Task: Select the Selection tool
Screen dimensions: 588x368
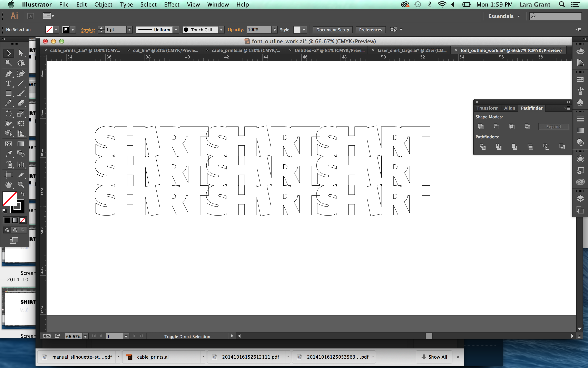Action: (9, 53)
